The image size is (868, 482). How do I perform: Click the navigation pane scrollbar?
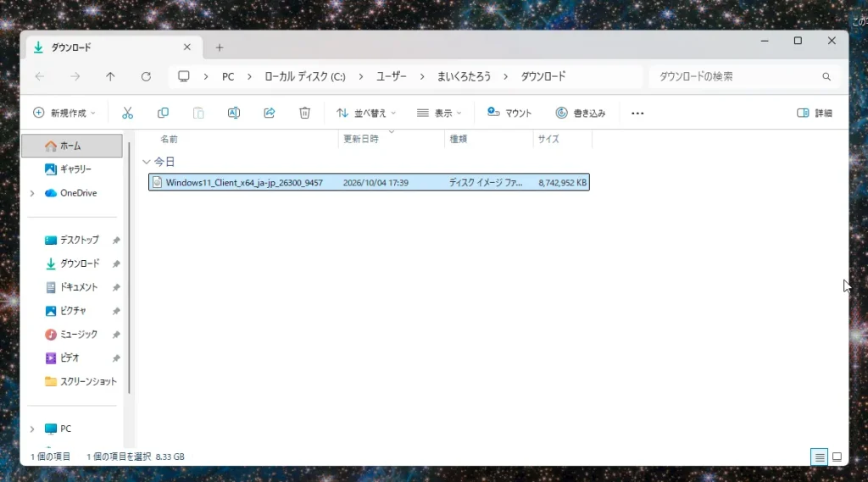point(129,269)
